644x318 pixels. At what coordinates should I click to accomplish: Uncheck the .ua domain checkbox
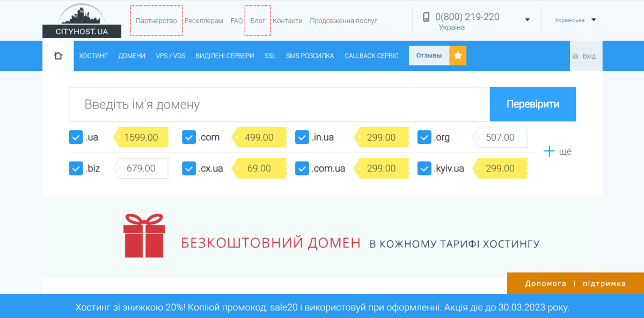pos(76,138)
